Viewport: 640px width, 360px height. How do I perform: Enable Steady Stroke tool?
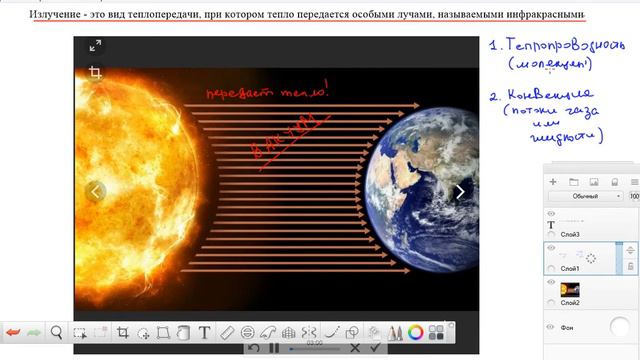[x=331, y=333]
